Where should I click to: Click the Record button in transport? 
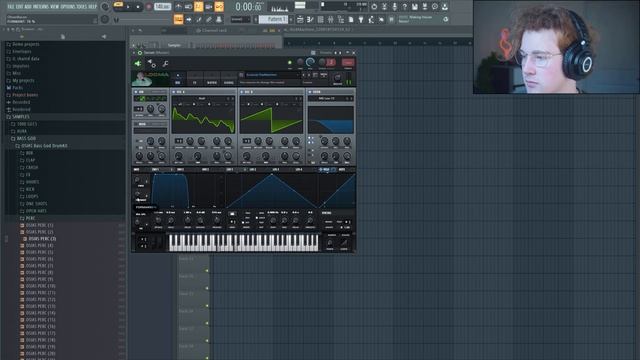pos(149,7)
